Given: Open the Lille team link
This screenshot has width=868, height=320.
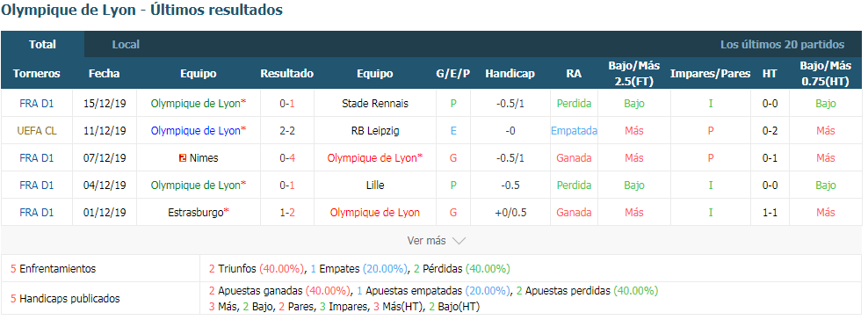Looking at the screenshot, I should click(375, 185).
